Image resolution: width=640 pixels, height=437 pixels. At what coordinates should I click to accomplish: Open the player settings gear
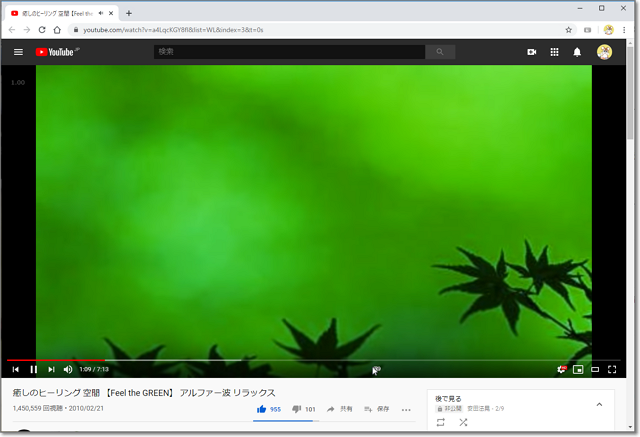[562, 369]
